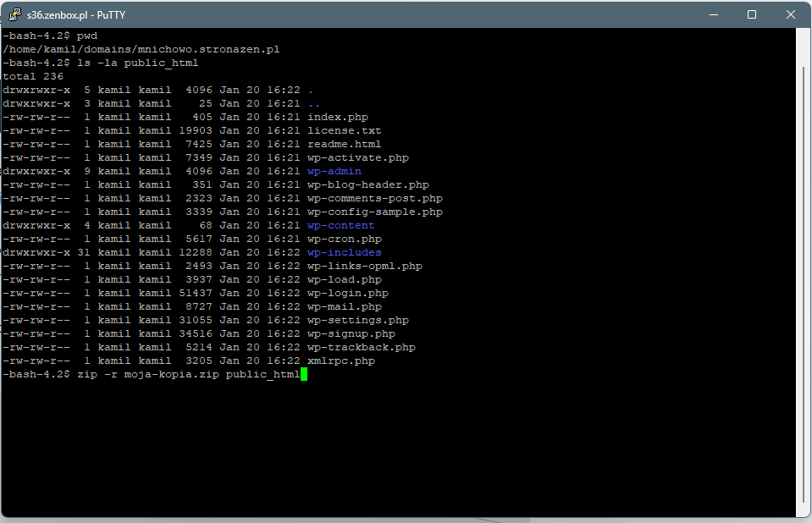Click the green cursor block after public_html
Screen dimensions: 812x523
point(304,374)
